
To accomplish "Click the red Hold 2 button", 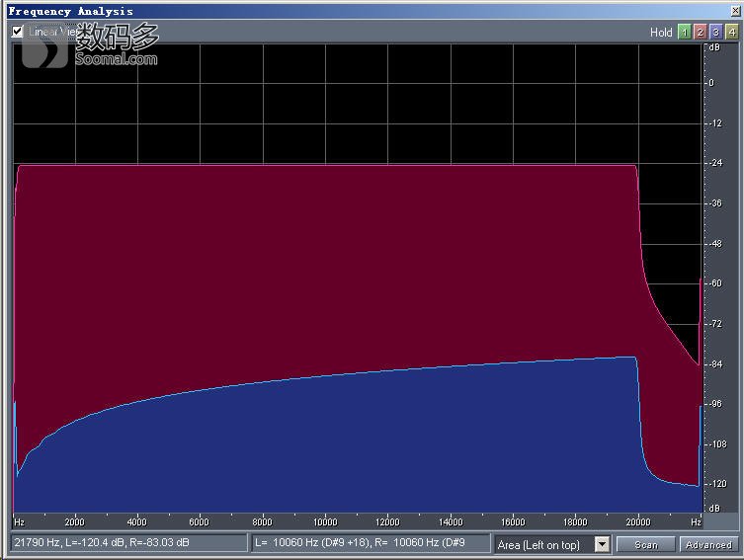I will tap(700, 32).
